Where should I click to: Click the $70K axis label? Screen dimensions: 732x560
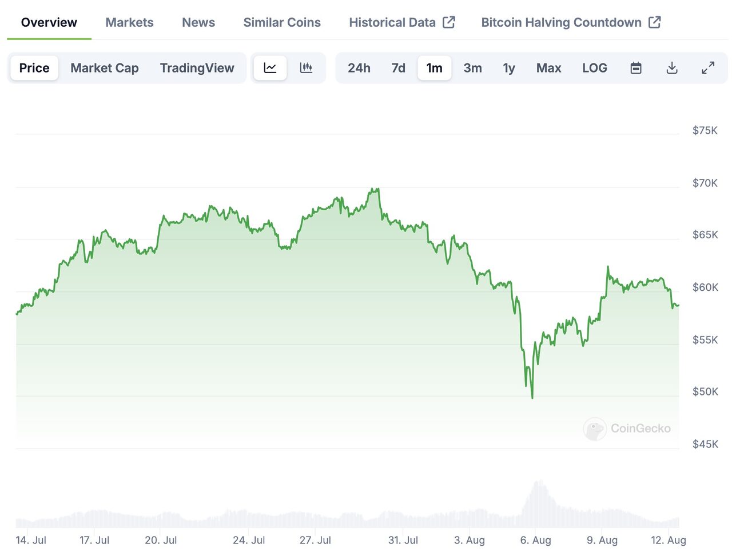click(705, 183)
